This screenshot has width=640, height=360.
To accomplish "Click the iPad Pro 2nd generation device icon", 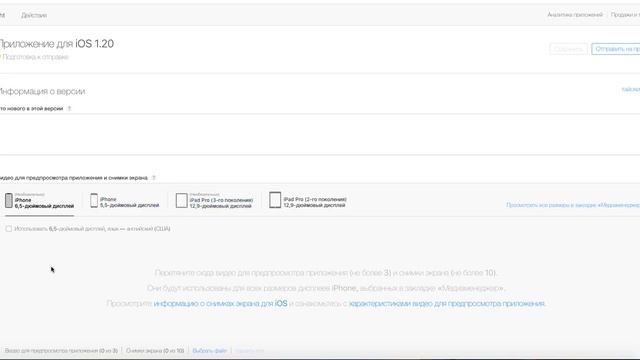I will [275, 200].
